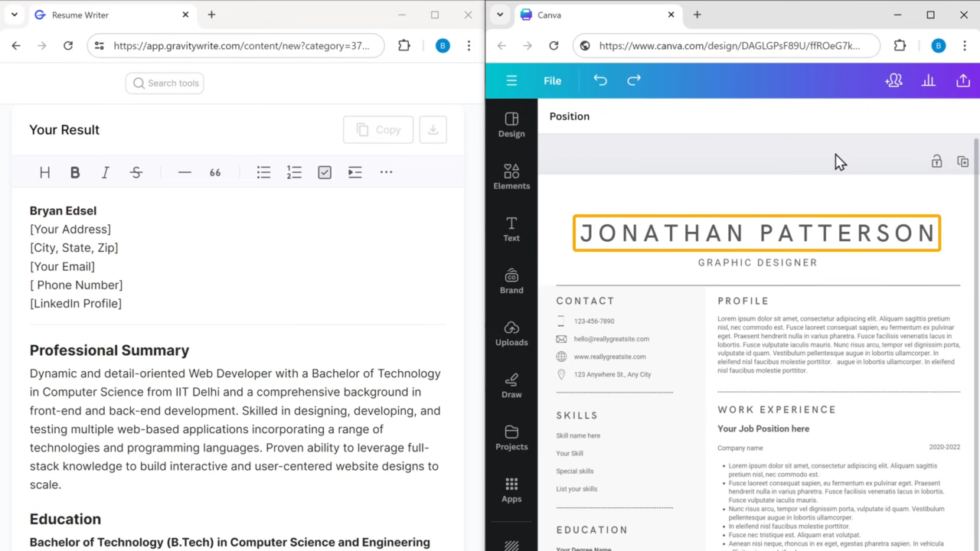Copy the generated resume result
This screenshot has height=551, width=980.
tap(378, 130)
